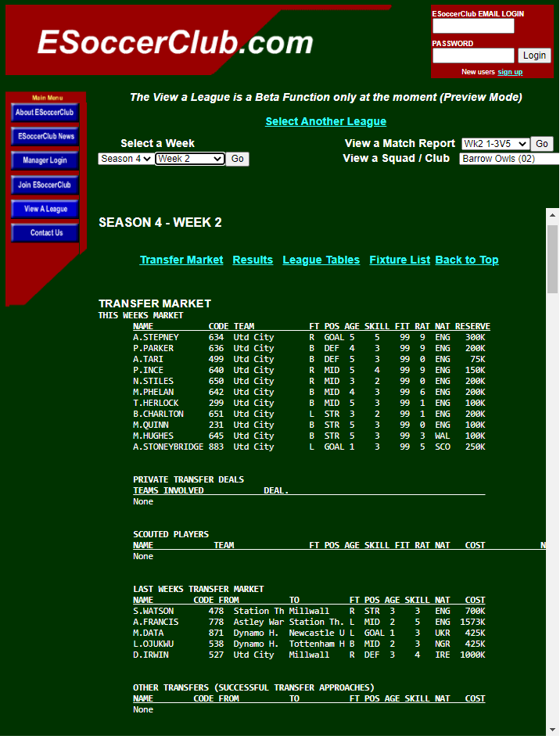Select S.WATSON in last weeks market
The width and height of the screenshot is (560, 750).
(x=153, y=612)
